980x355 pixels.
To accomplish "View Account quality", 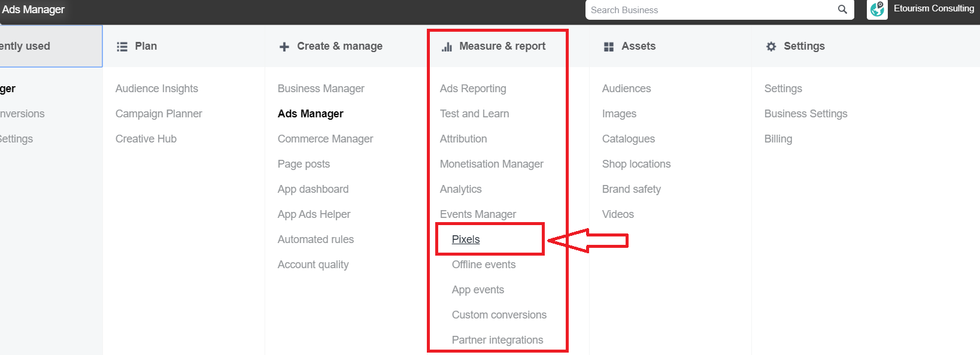I will 313,265.
